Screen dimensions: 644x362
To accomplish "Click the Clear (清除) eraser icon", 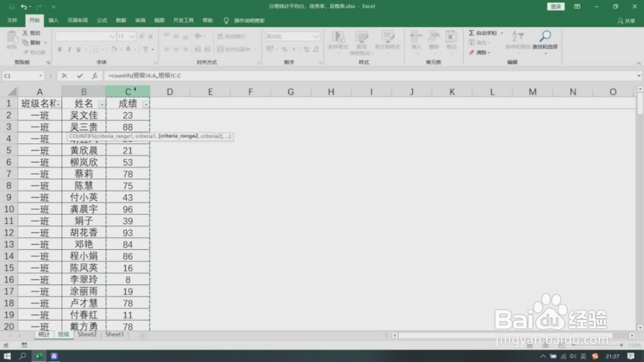I will [x=471, y=52].
